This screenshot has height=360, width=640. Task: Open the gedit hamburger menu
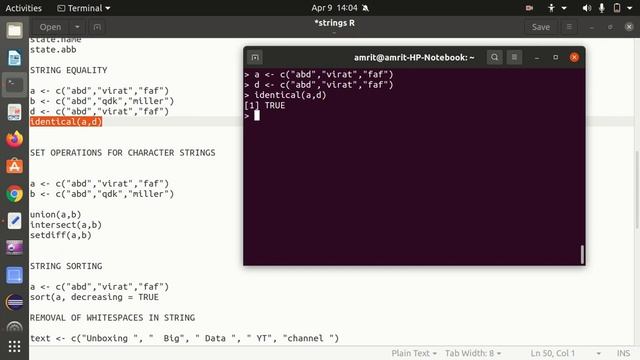569,27
